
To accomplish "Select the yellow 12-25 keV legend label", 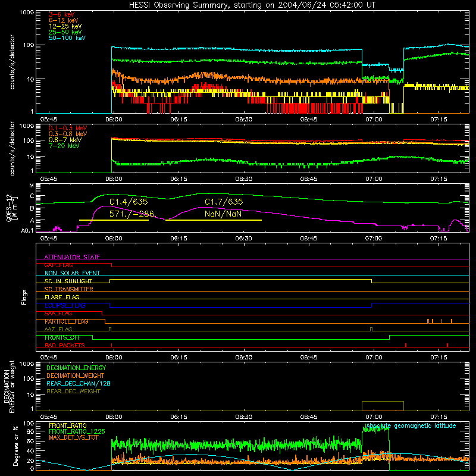I will (x=65, y=26).
